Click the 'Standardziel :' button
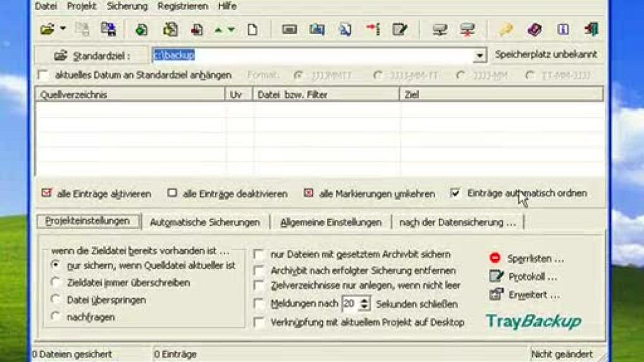The image size is (644, 362). coord(92,56)
